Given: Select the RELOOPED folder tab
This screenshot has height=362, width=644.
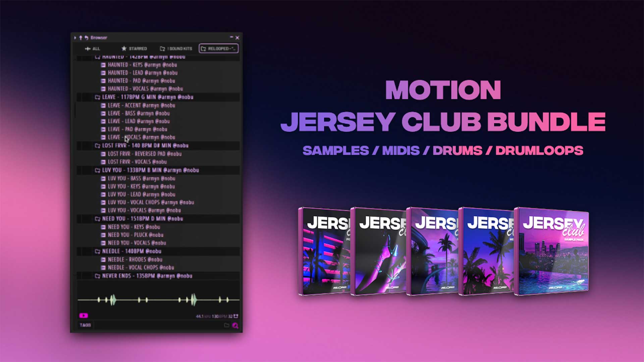Looking at the screenshot, I should [218, 49].
